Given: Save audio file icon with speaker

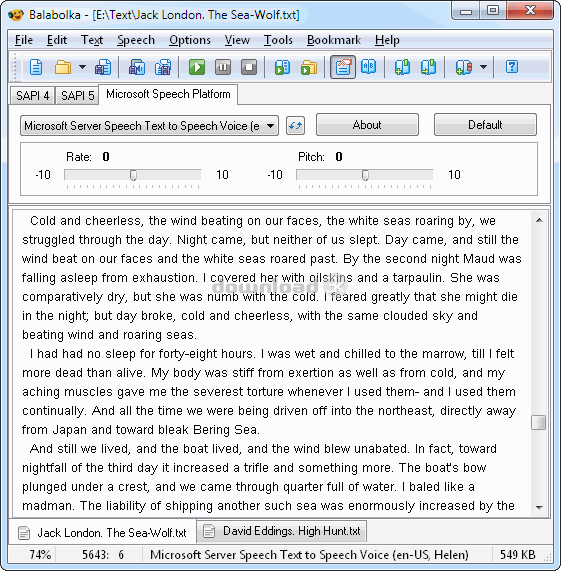Looking at the screenshot, I should coord(137,67).
